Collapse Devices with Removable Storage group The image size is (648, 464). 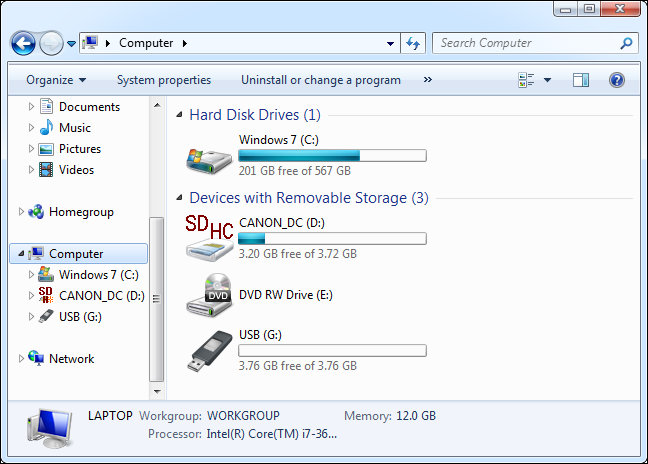pyautogui.click(x=179, y=198)
